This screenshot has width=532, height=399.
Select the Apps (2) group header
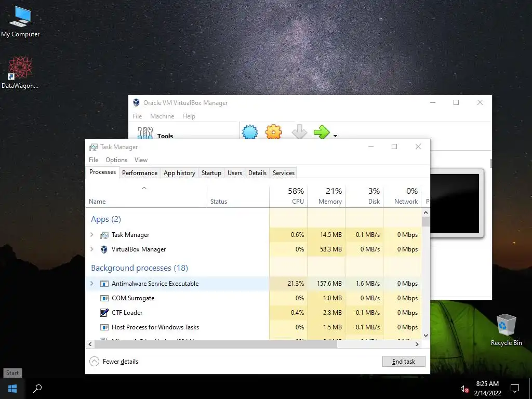(106, 219)
